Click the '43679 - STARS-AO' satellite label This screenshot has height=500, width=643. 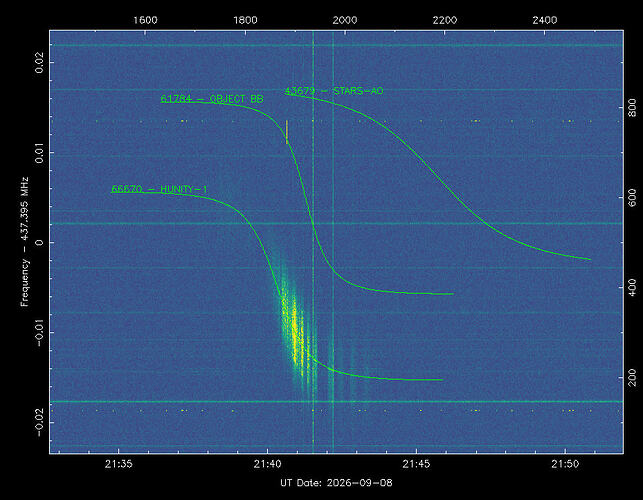[x=334, y=91]
